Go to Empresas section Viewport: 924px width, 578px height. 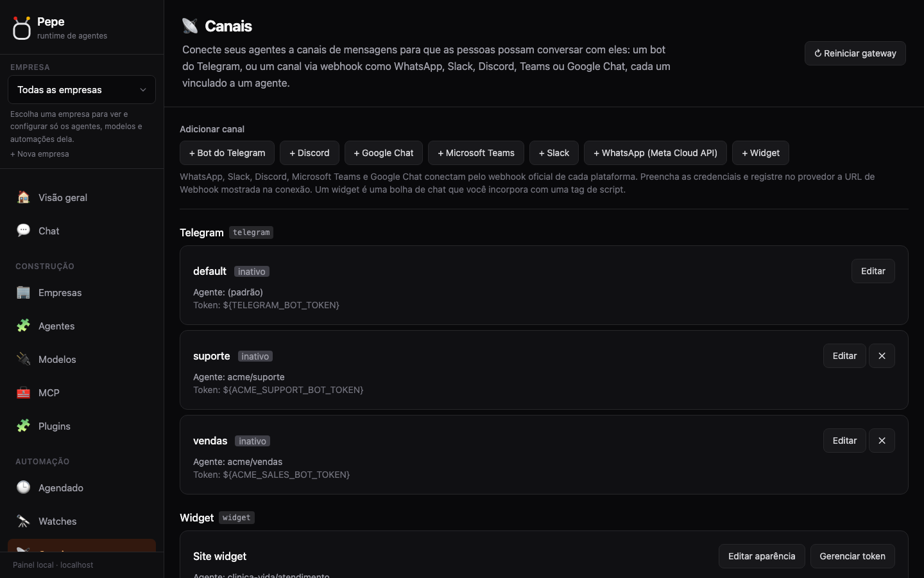(81, 292)
